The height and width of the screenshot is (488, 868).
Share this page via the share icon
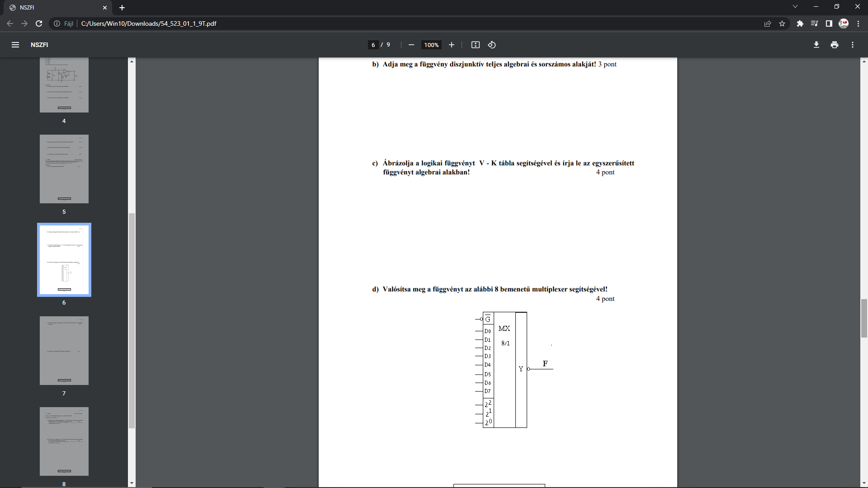point(767,23)
